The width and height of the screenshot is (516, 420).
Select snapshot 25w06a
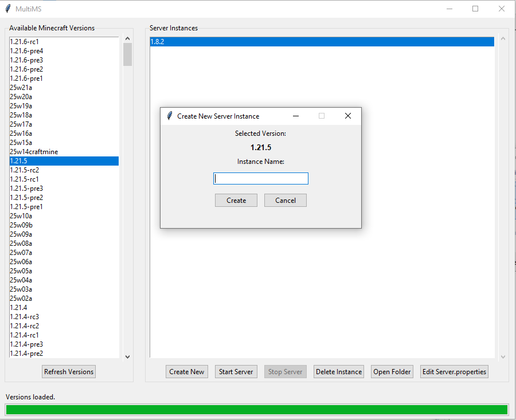coord(64,262)
